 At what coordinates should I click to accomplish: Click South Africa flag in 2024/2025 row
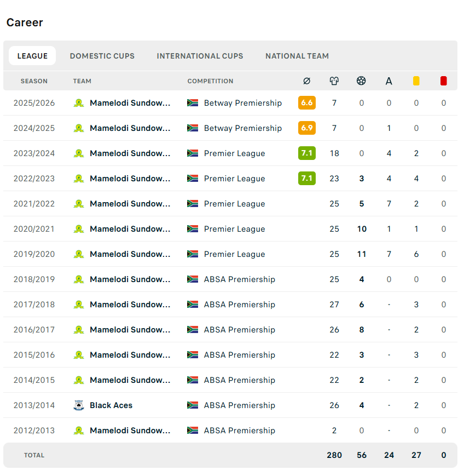click(x=193, y=128)
